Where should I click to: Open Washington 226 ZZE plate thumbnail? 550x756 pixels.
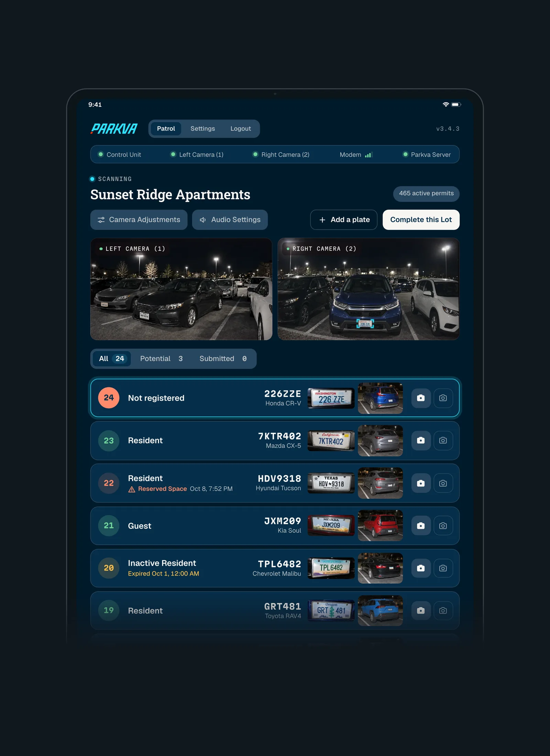[331, 398]
